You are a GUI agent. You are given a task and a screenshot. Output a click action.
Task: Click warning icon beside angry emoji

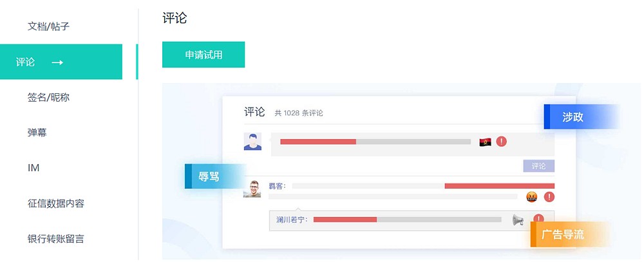coord(549,197)
